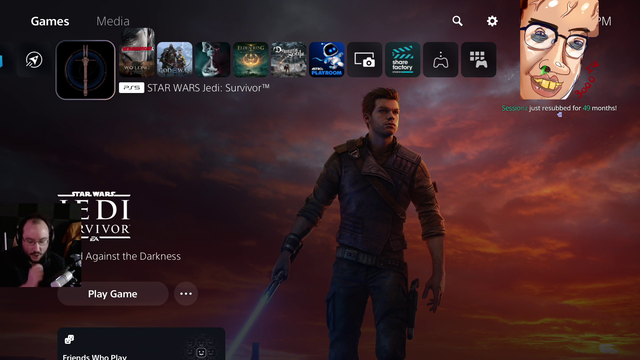Switch to the Media tab

113,21
